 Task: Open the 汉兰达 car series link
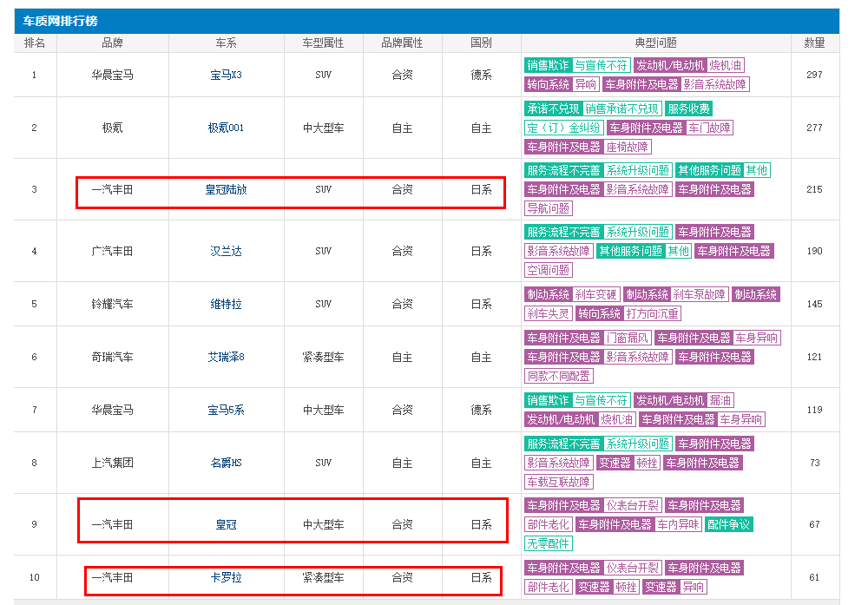(x=226, y=251)
